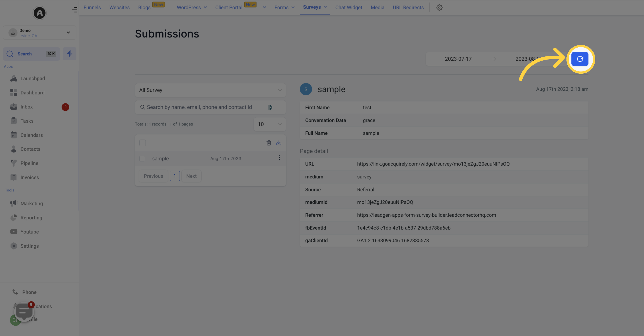Open the page size 10 dropdown
The image size is (644, 336).
point(270,124)
